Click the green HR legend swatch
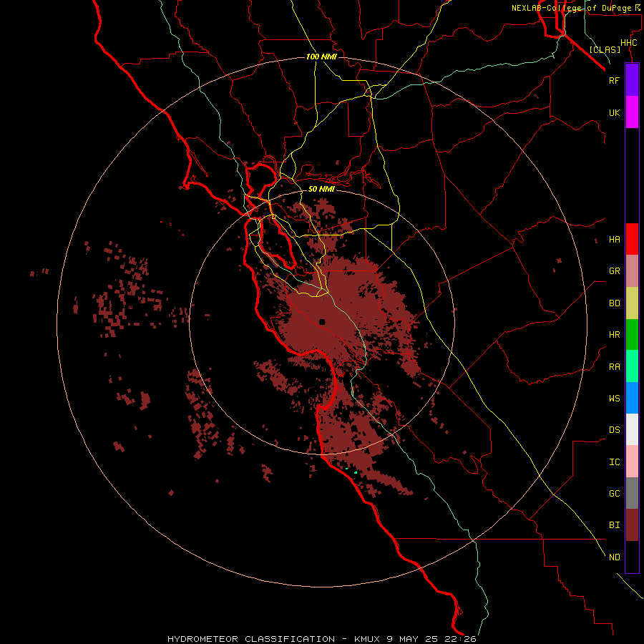 click(632, 335)
